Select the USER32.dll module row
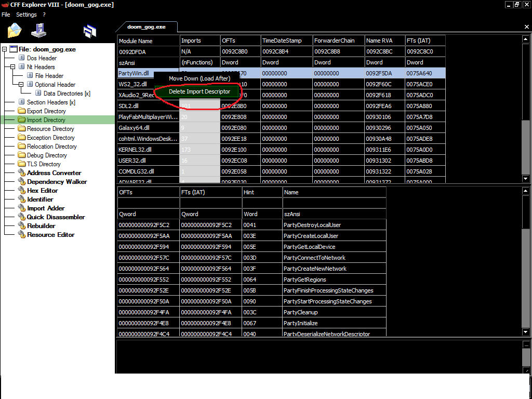This screenshot has width=532, height=399. point(281,161)
